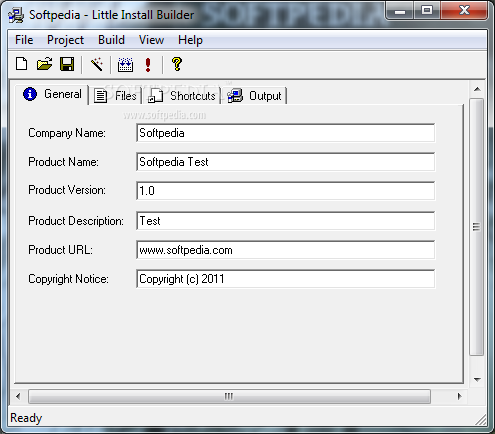Click the 'Product URL:' label
The height and width of the screenshot is (434, 495).
60,250
